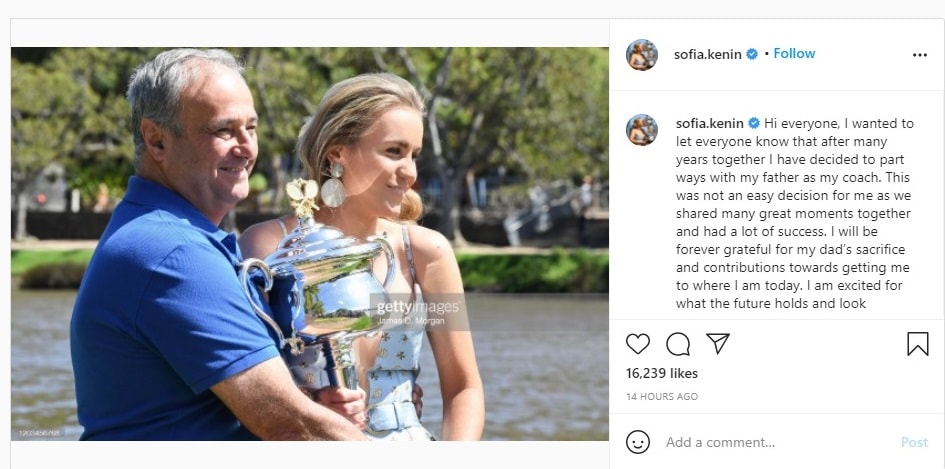The image size is (945, 469).
Task: Save post with the bookmark icon
Action: [918, 344]
